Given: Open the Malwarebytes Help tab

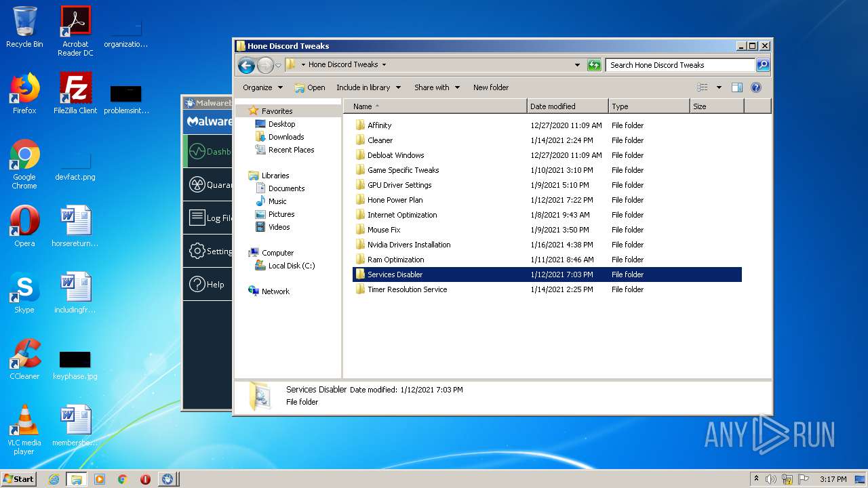Looking at the screenshot, I should tap(208, 284).
